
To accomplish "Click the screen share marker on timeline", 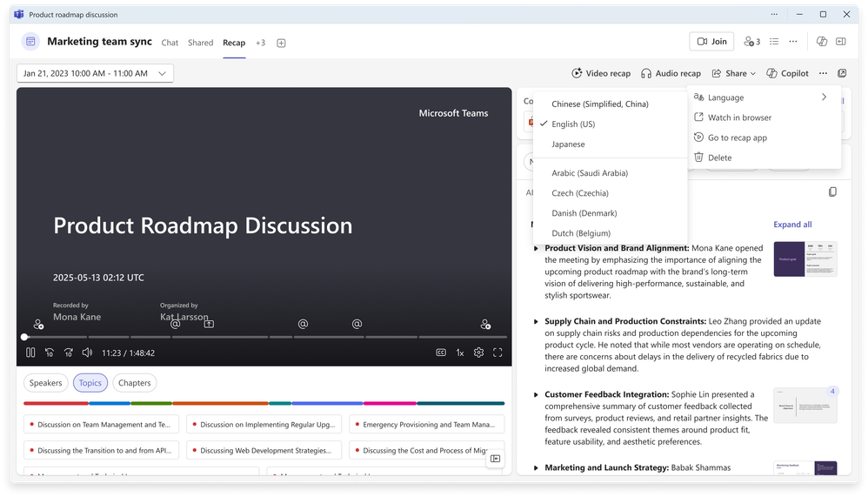I will click(x=209, y=324).
